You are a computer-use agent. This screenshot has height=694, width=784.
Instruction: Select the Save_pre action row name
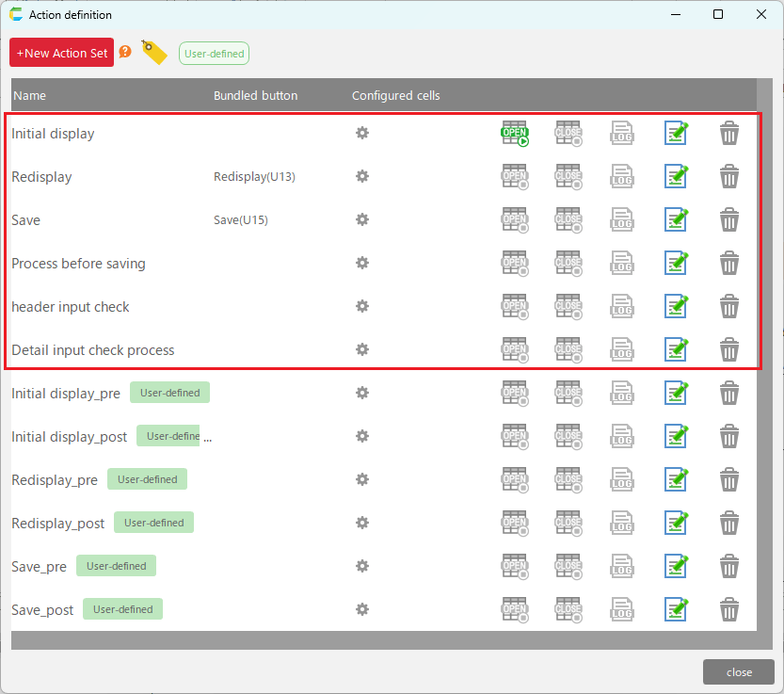[40, 567]
